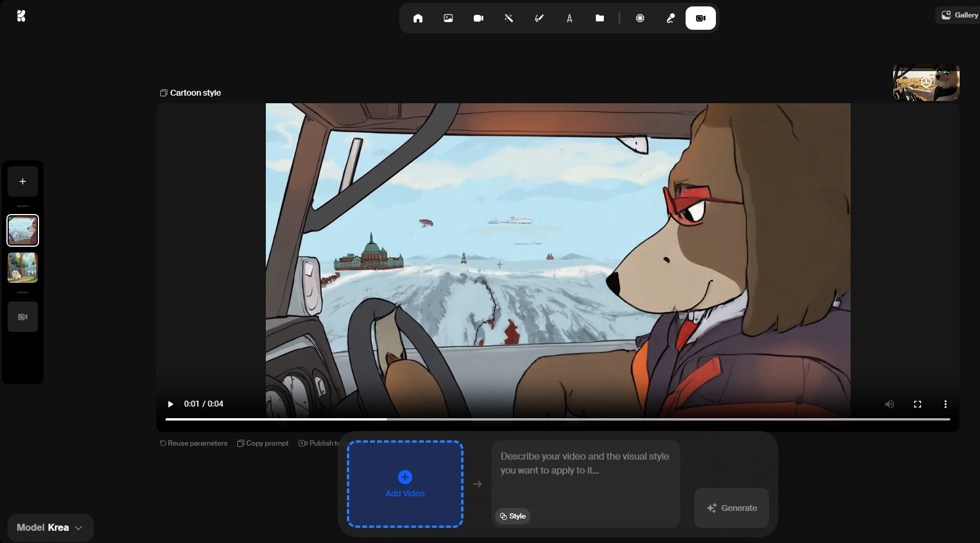
Task: Expand the Model Krea dropdown
Action: pyautogui.click(x=51, y=527)
